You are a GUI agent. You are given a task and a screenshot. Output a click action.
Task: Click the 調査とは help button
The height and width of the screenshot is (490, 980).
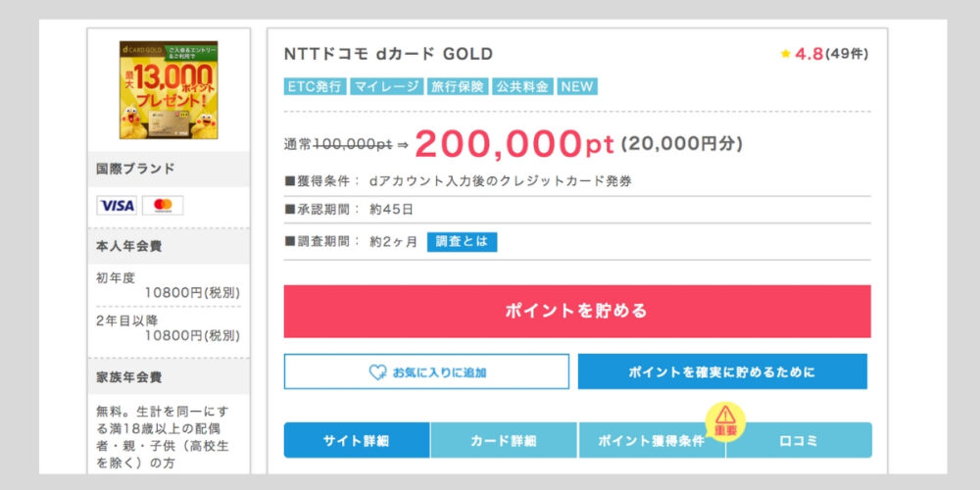click(462, 242)
